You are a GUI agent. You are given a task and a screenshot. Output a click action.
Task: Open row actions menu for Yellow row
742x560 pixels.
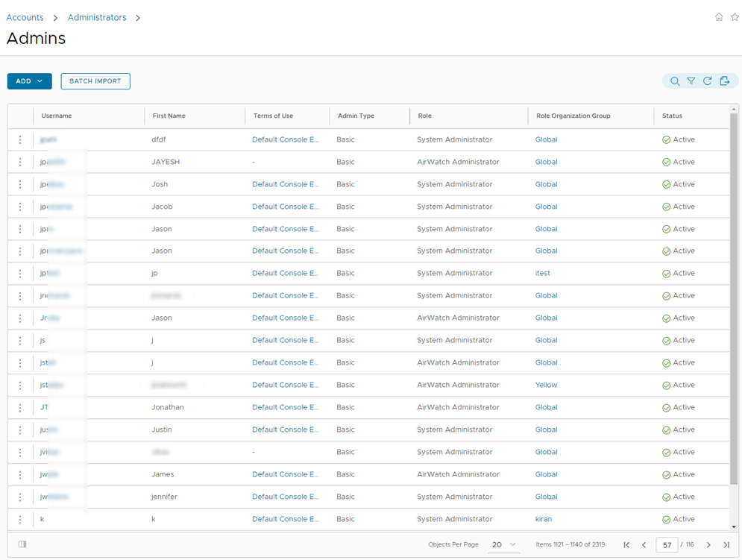pos(20,385)
